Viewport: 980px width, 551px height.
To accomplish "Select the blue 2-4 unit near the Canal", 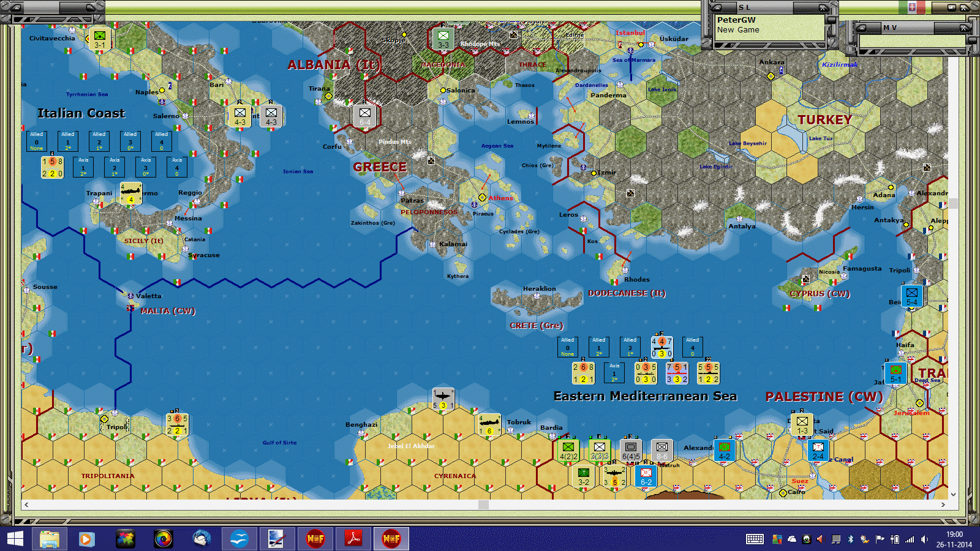I will (818, 451).
